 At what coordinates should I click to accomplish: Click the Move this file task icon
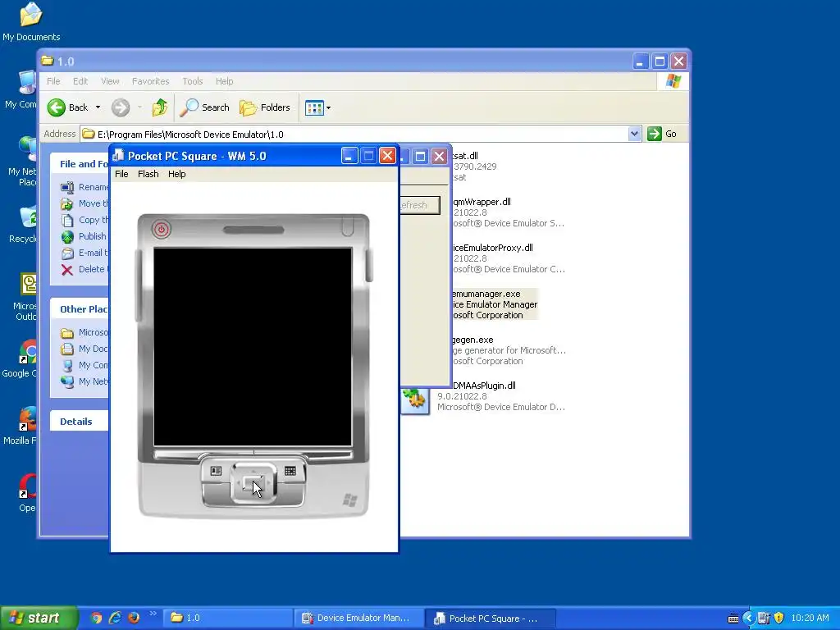tap(67, 203)
